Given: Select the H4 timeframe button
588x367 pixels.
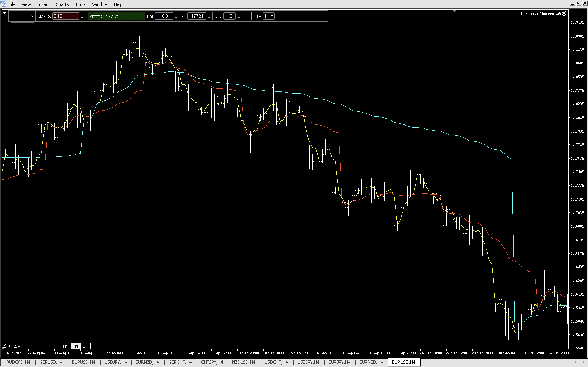Looking at the screenshot, I should tap(75, 346).
